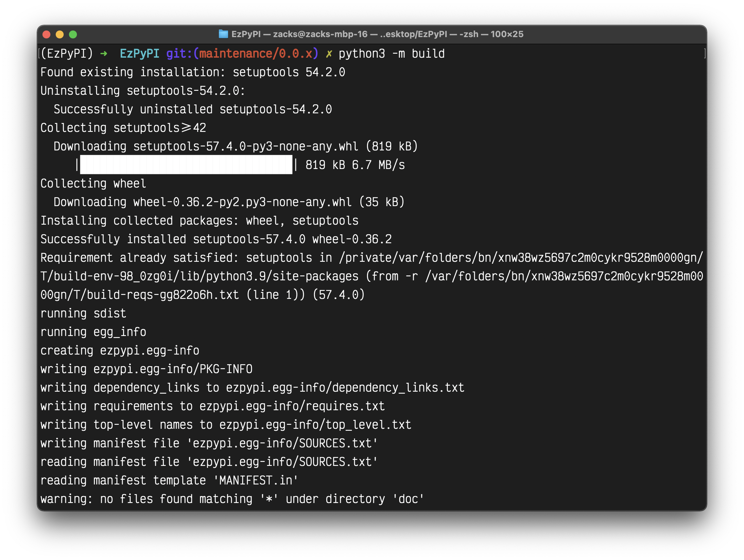
Task: Click 'reading manifest template MANIFEST.in' line
Action: (169, 480)
